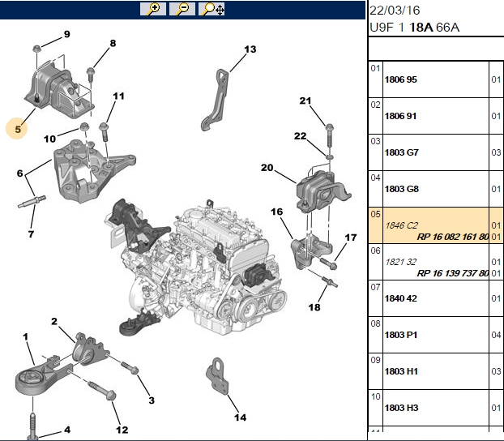Click diagram callout 6
The width and height of the screenshot is (504, 441).
[20, 173]
